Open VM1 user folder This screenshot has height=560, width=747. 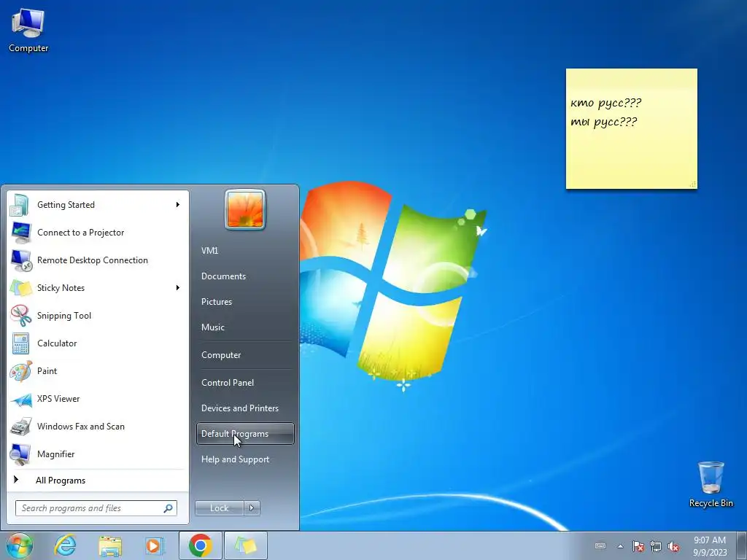245,251
